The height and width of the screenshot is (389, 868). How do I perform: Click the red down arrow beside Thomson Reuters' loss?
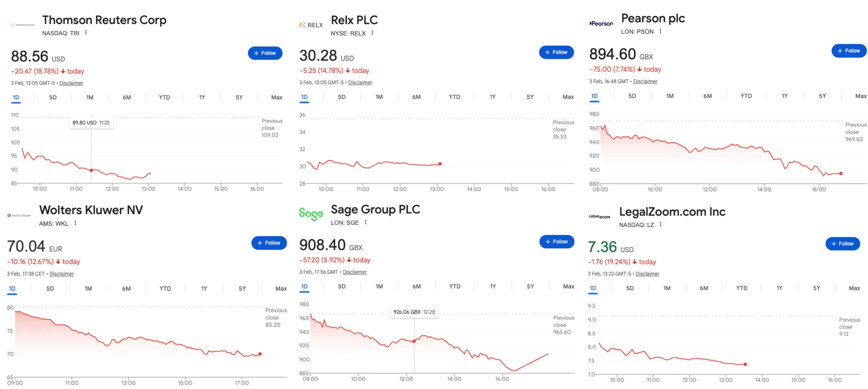[63, 71]
